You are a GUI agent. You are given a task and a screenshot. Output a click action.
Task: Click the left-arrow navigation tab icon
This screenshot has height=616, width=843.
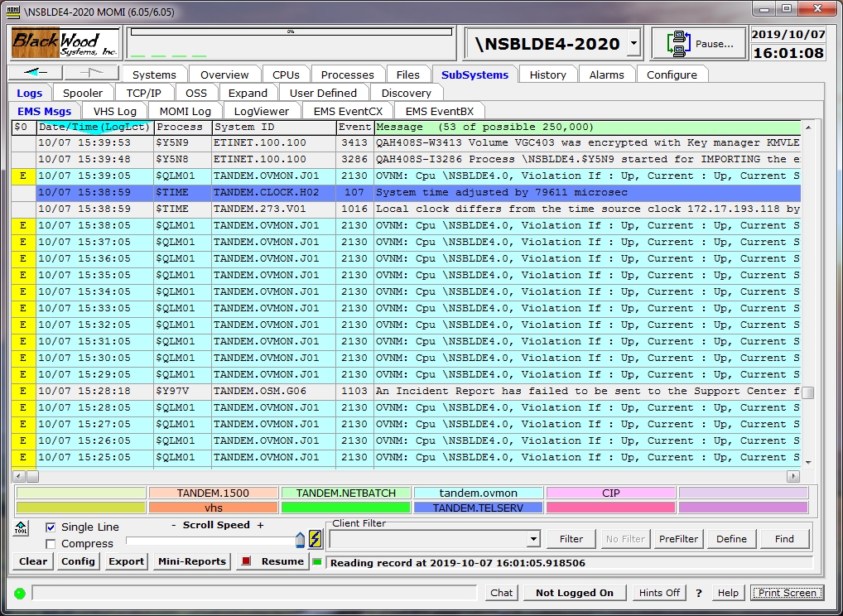(x=36, y=73)
